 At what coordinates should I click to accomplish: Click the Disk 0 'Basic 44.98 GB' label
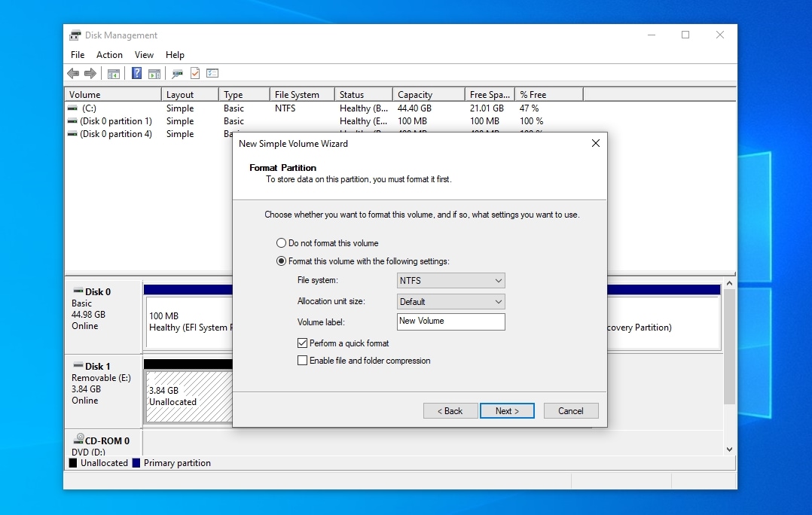click(89, 309)
